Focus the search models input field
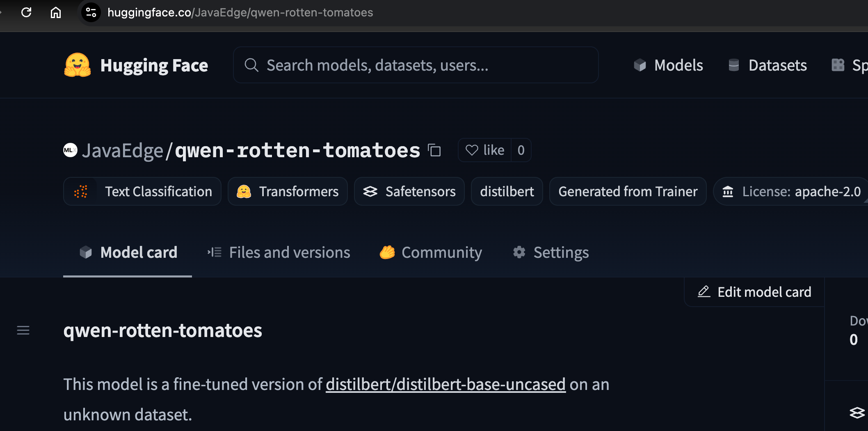Screen dimensions: 868x431 click(x=416, y=65)
